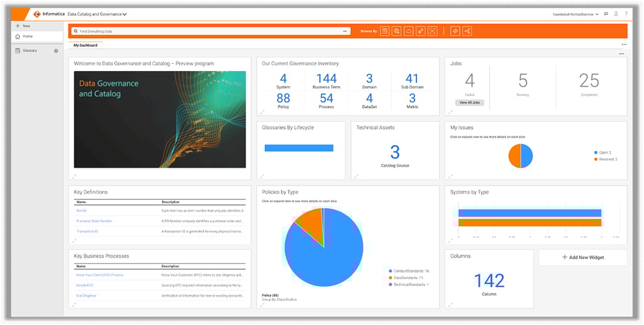
Task: Click the blue bar in Systems by Type
Action: pos(530,213)
